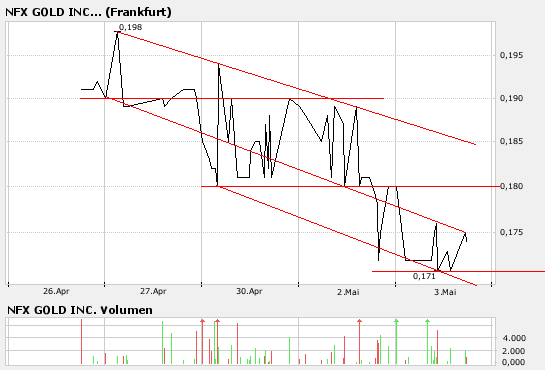Select the 2.Mai date label
This screenshot has height=384, width=545.
coord(348,292)
